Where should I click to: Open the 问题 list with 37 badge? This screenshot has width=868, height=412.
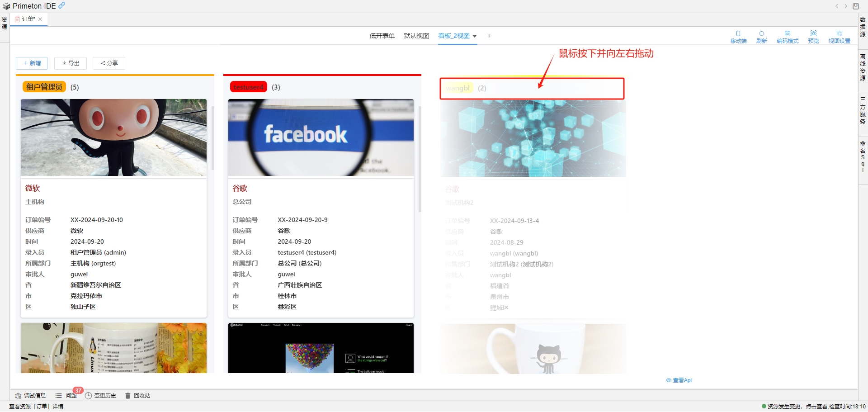pos(66,396)
